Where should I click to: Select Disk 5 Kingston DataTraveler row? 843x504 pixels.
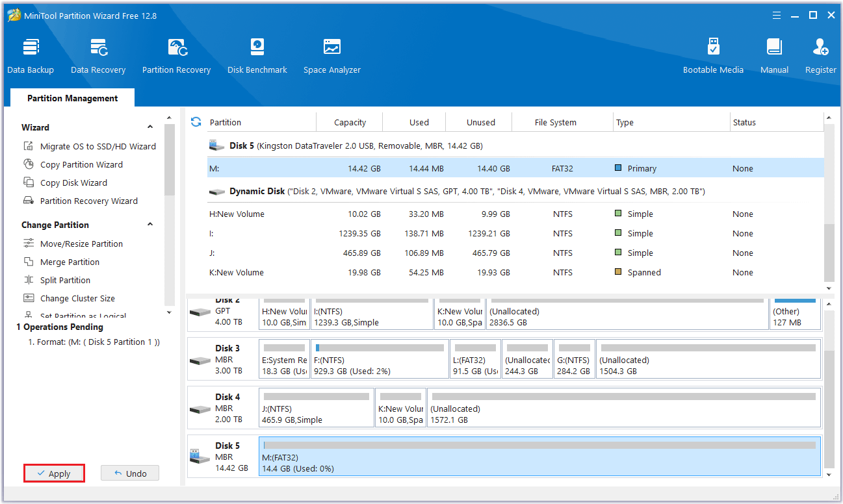click(515, 145)
